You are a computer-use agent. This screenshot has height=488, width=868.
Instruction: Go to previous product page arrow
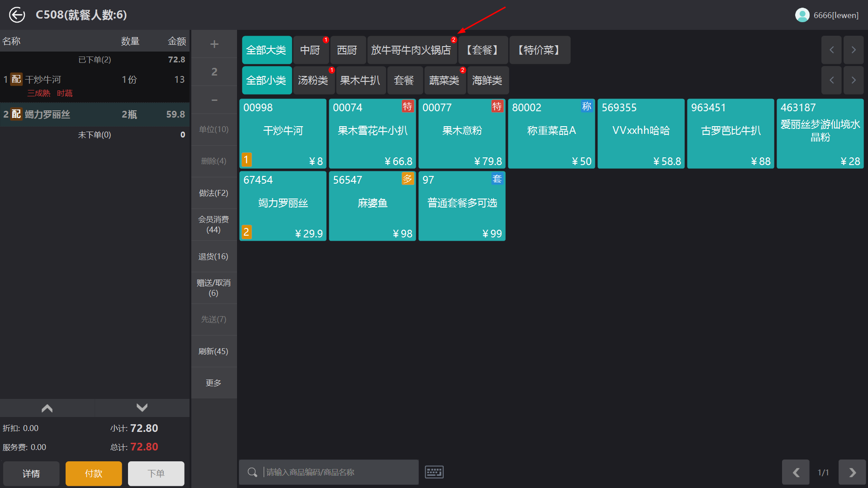796,473
